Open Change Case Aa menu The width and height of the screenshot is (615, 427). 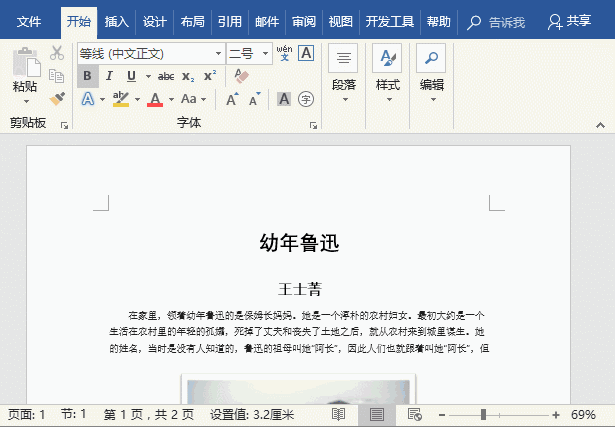[x=193, y=99]
